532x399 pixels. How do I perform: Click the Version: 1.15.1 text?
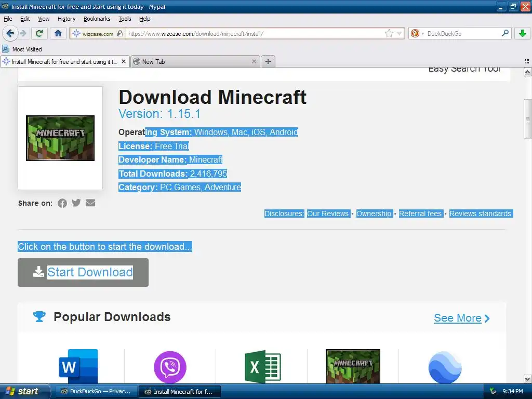[159, 114]
